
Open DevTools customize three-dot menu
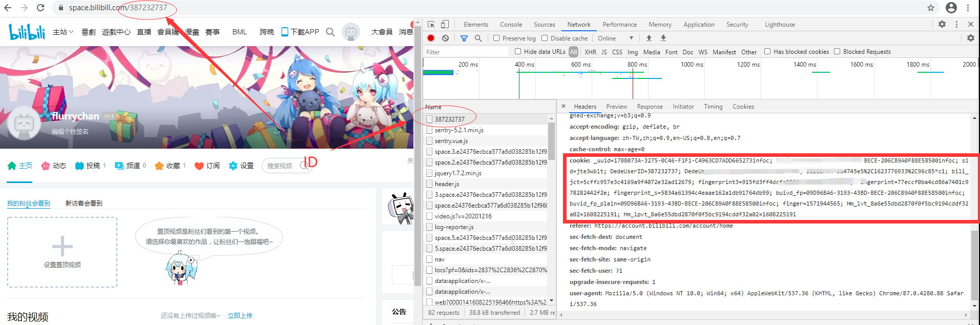click(956, 24)
